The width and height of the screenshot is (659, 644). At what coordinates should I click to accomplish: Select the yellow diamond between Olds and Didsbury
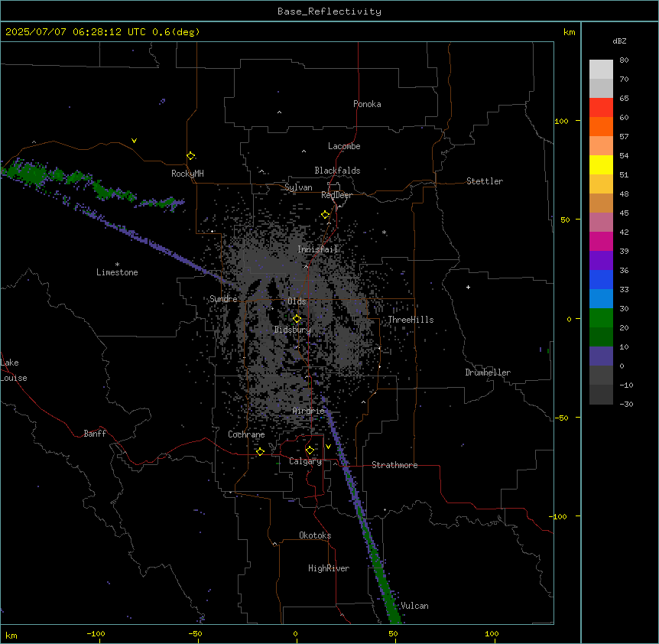click(297, 319)
